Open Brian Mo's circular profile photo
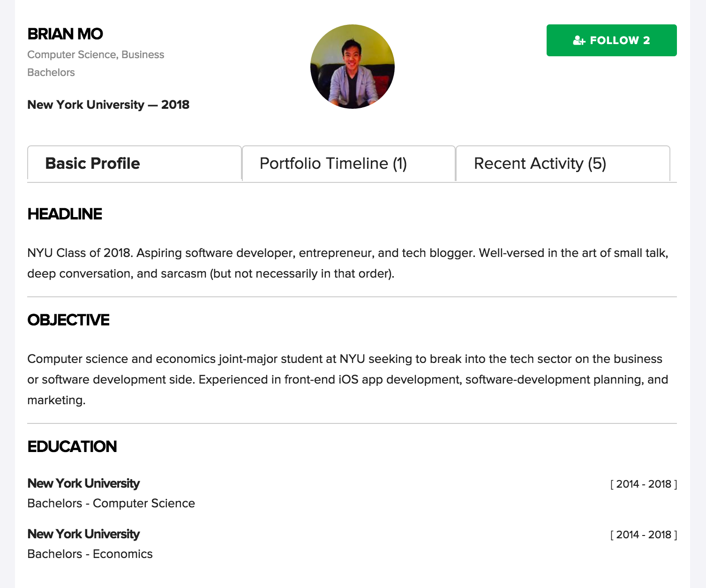 point(353,67)
